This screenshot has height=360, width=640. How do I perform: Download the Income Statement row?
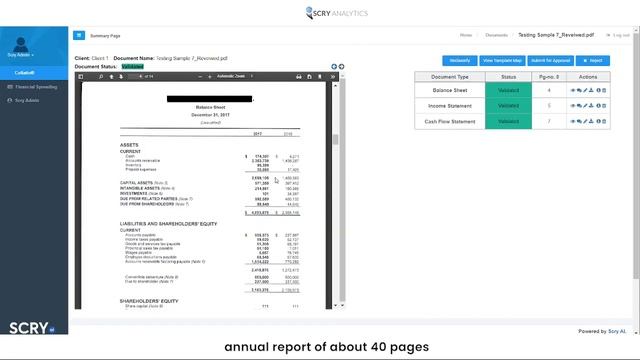point(591,106)
